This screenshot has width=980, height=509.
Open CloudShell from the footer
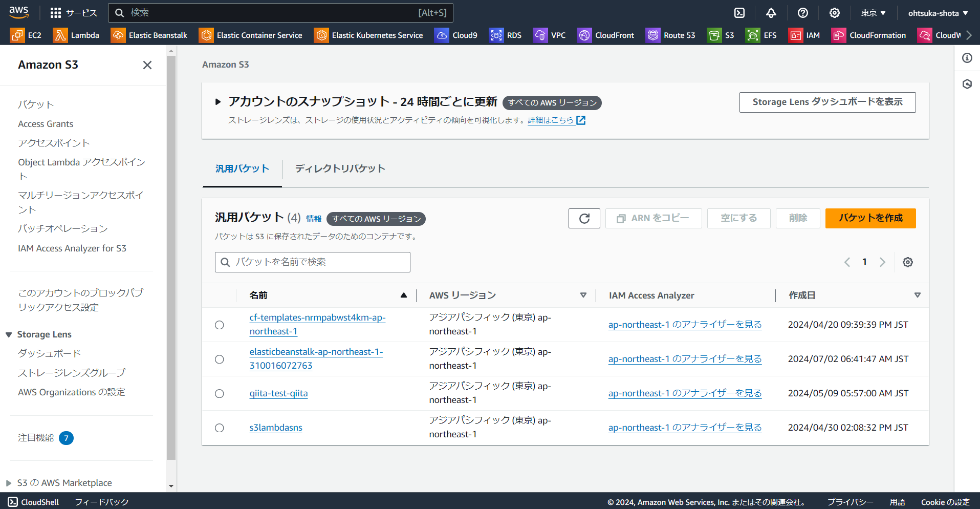[x=34, y=502]
